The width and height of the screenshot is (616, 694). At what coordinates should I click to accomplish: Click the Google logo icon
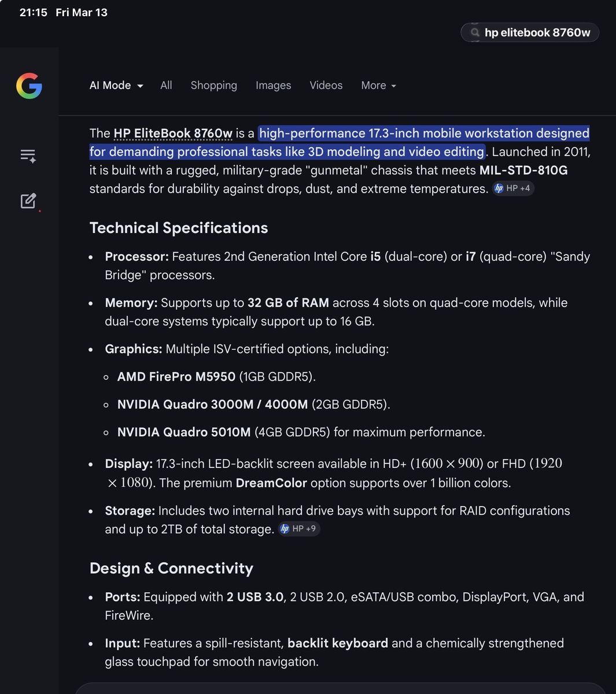[29, 86]
